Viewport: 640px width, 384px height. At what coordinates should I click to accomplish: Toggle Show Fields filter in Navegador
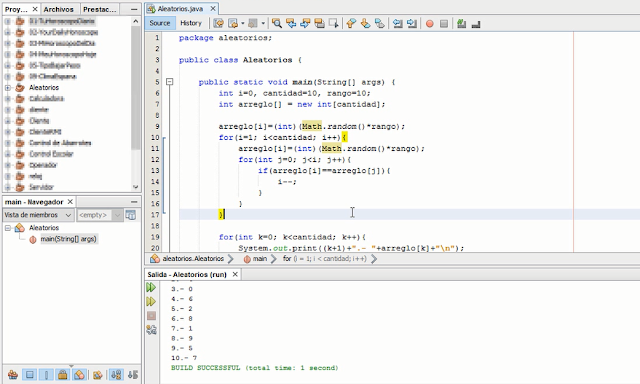pos(29,374)
